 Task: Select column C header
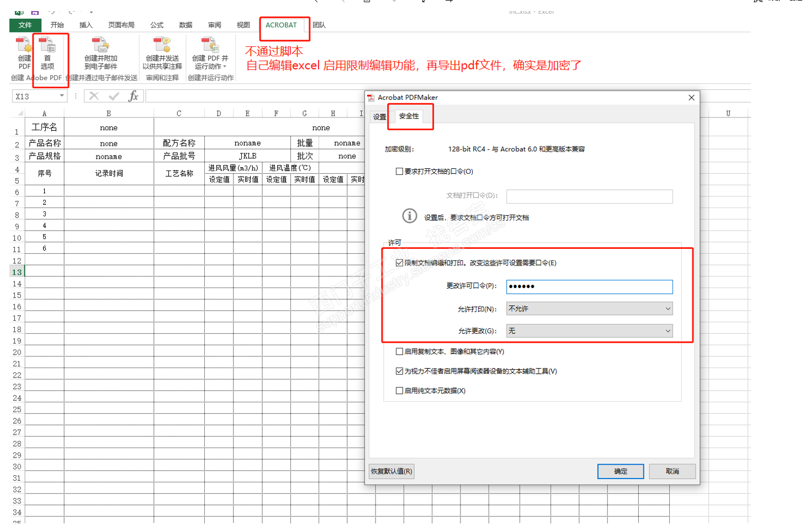tap(179, 113)
